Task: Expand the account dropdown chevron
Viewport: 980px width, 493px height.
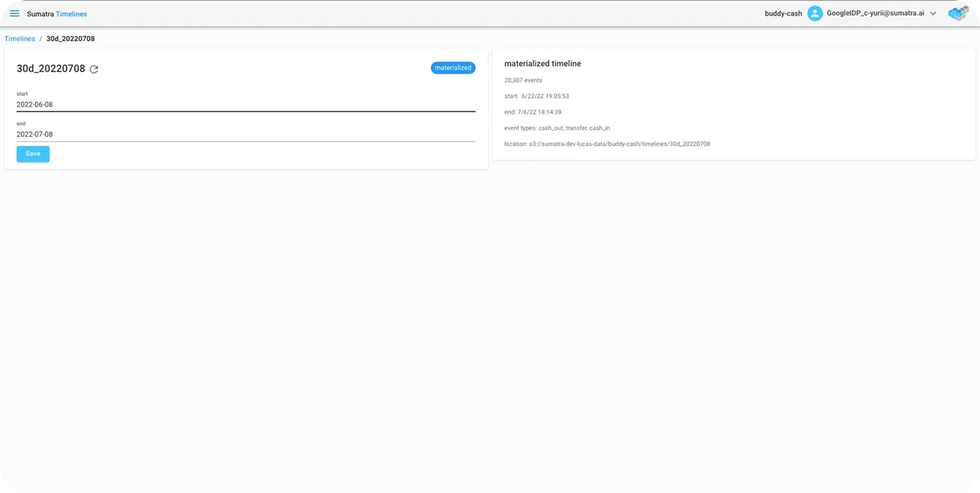Action: (x=933, y=14)
